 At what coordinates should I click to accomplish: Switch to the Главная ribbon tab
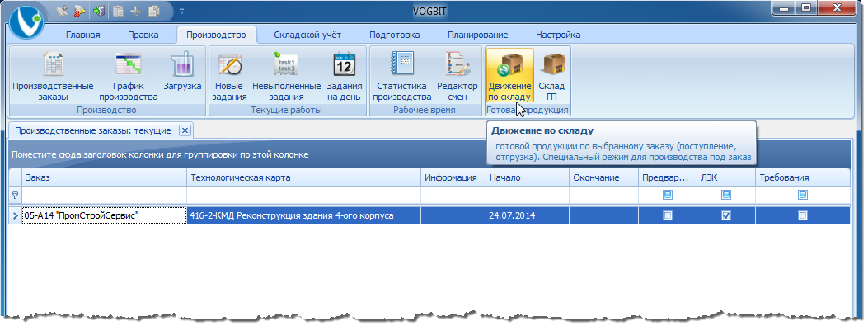tap(83, 35)
